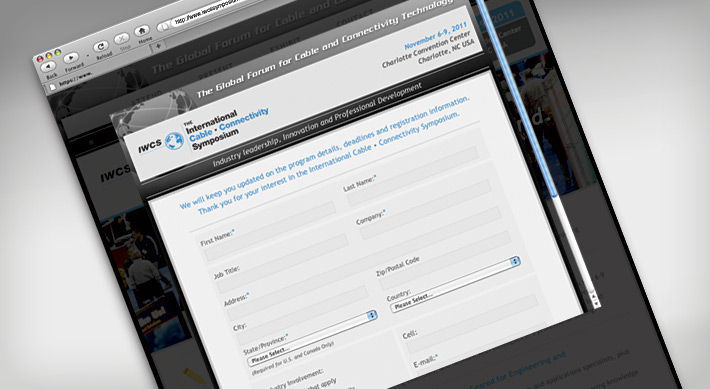The image size is (710, 389).
Task: Click the green zoom window button
Action: coord(58,53)
